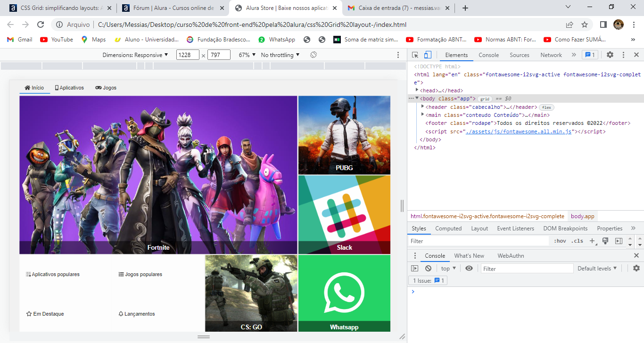Open the YouTube bookmark
This screenshot has height=343, width=644.
click(57, 40)
